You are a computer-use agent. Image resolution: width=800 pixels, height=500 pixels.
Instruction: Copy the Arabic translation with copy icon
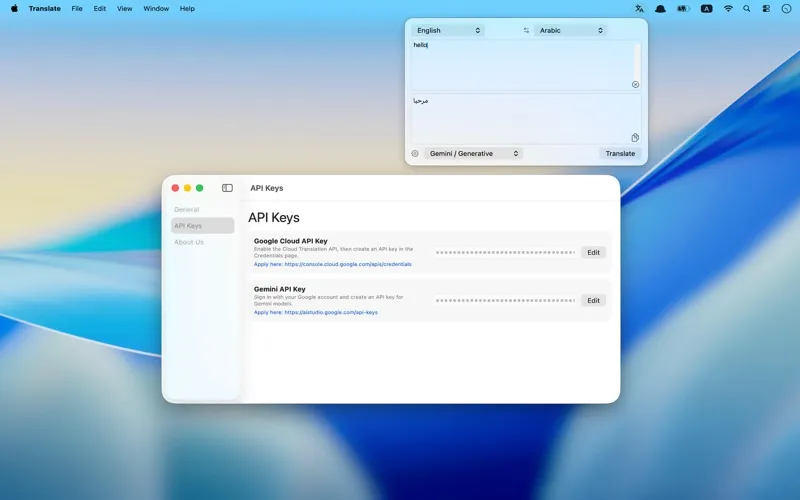coord(635,138)
